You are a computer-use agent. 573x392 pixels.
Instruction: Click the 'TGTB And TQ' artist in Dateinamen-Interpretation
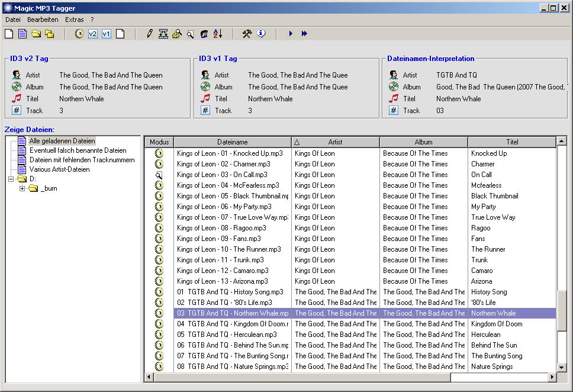click(x=457, y=75)
